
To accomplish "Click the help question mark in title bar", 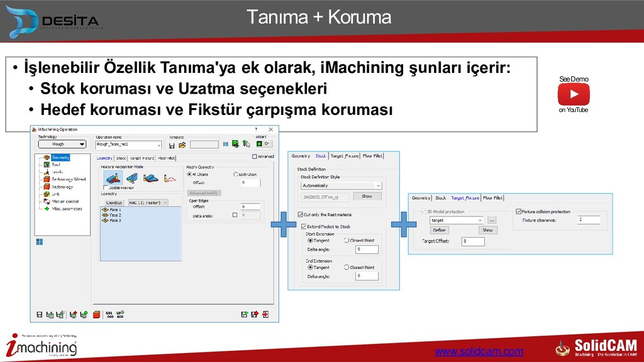I will pyautogui.click(x=256, y=129).
